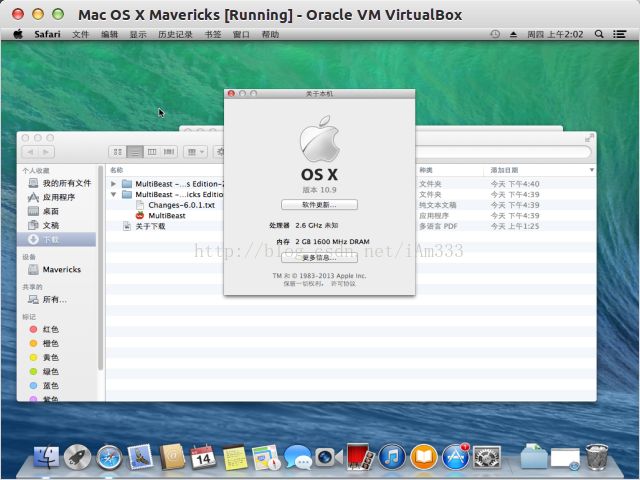The height and width of the screenshot is (480, 640).
Task: Open Spotlight search magnifier in menu bar
Action: (599, 34)
